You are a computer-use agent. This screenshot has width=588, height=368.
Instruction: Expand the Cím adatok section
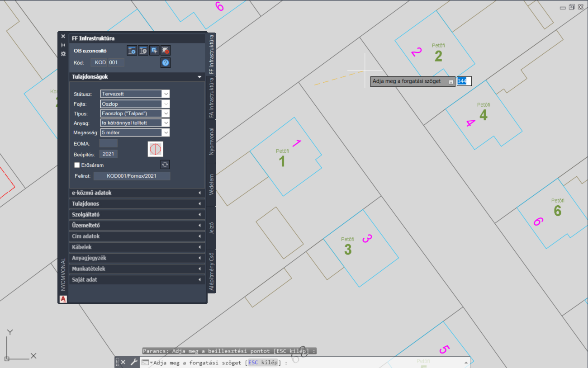pyautogui.click(x=137, y=236)
